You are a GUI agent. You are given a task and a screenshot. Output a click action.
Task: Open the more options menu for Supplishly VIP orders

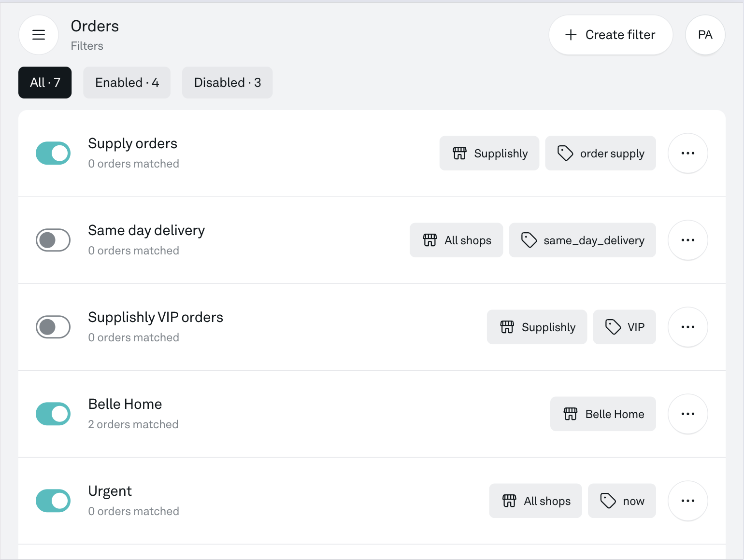click(687, 327)
